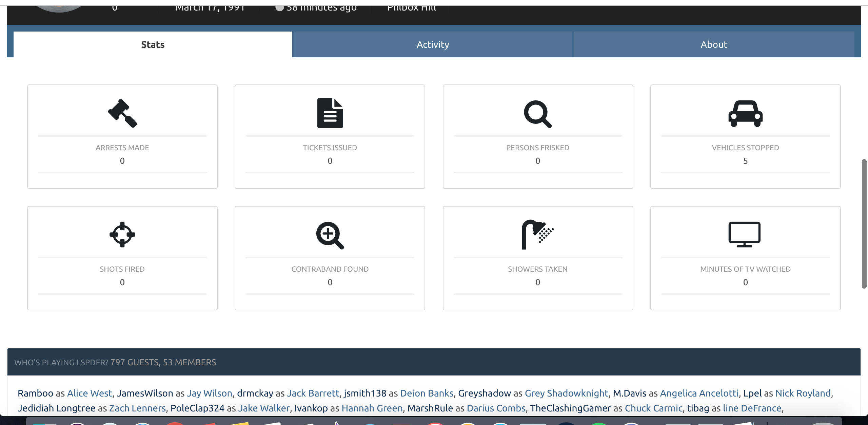Screen dimensions: 868x425
Task: Click the shower head icon for Showers Taken
Action: click(x=537, y=234)
